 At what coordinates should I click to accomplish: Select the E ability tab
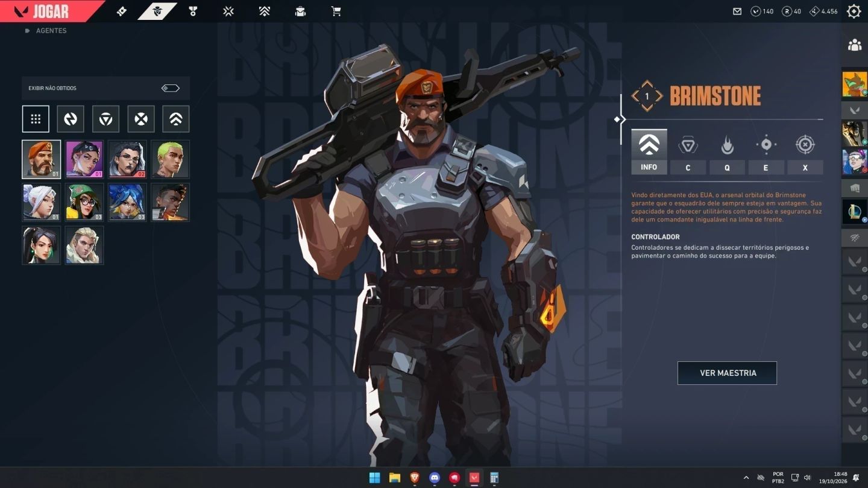pyautogui.click(x=766, y=153)
